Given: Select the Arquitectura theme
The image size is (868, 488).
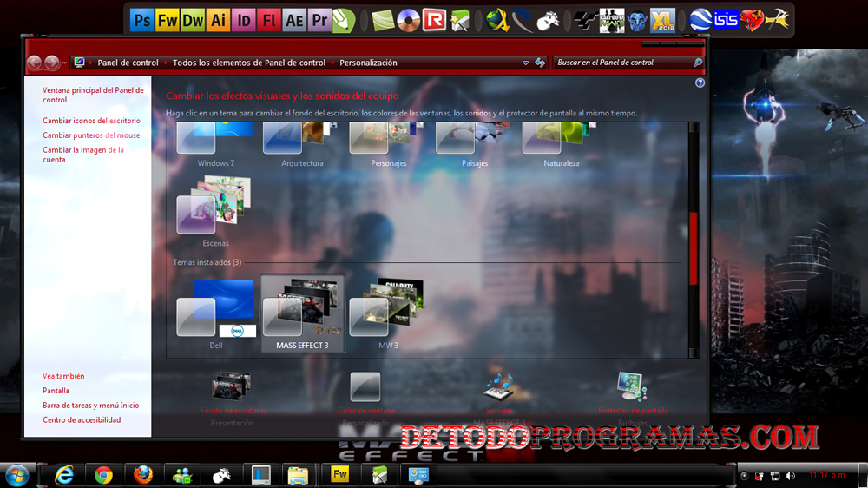Looking at the screenshot, I should click(302, 146).
